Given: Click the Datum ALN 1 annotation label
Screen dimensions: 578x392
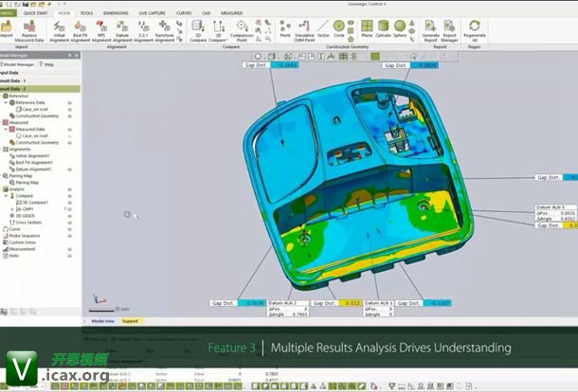Looking at the screenshot, I should point(379,303).
